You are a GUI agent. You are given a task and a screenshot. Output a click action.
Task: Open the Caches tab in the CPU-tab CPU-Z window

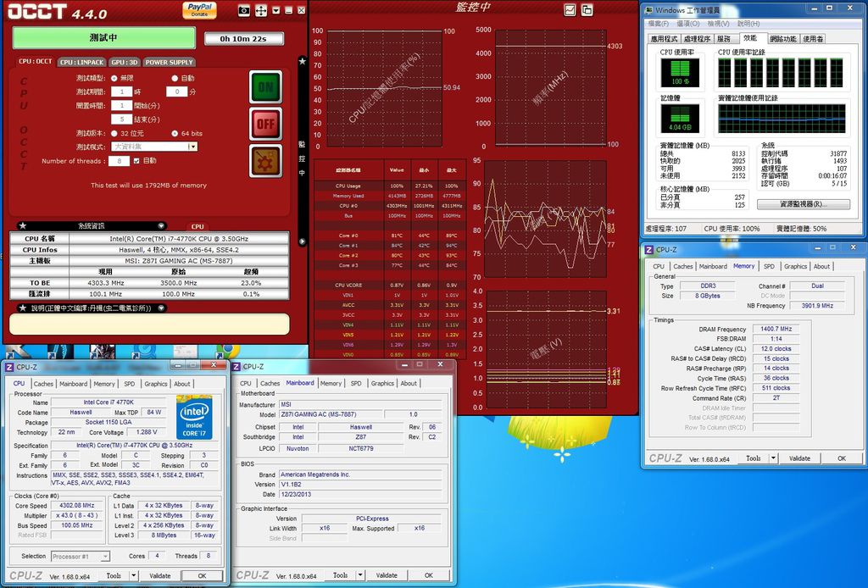tap(43, 384)
